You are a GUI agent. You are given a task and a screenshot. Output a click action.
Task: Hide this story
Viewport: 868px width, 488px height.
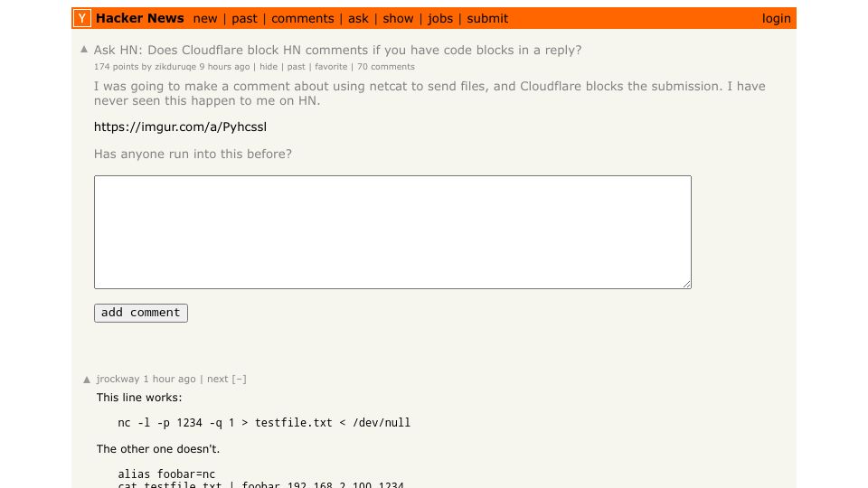coord(269,66)
